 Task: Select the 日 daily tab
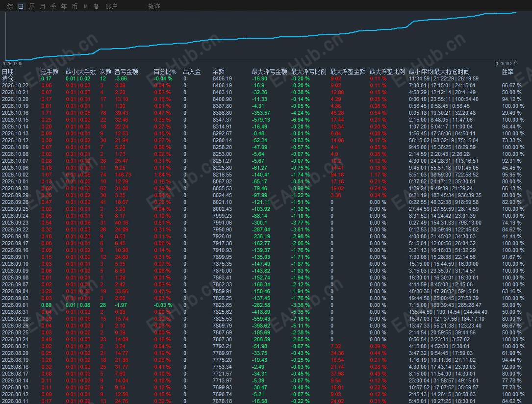[x=21, y=6]
